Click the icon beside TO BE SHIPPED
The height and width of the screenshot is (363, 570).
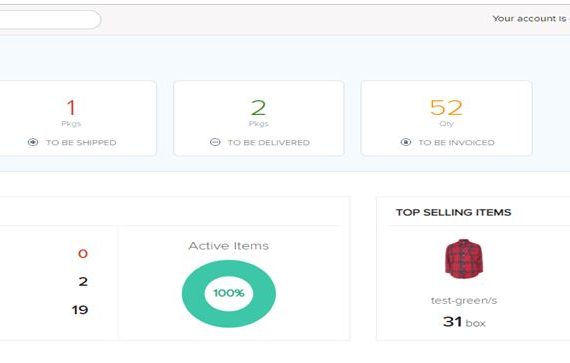click(x=33, y=142)
